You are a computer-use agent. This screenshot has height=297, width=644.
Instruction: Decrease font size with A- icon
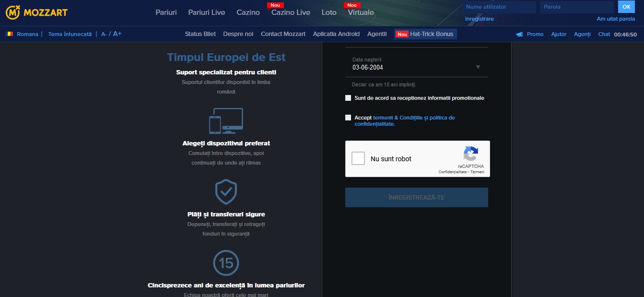tap(104, 34)
